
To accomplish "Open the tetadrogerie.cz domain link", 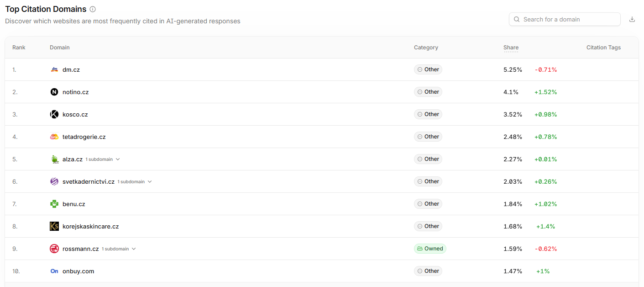I will click(84, 137).
